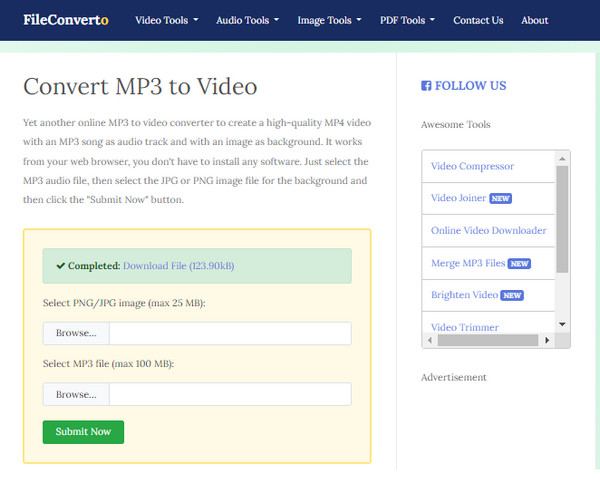Click the 'Completed:' status text
This screenshot has width=600, height=483.
click(x=94, y=266)
